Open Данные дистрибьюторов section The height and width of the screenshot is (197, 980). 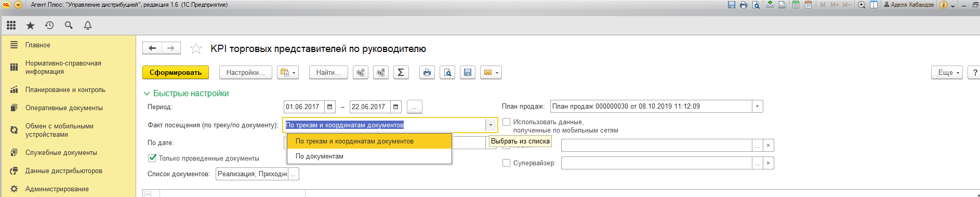click(x=68, y=171)
